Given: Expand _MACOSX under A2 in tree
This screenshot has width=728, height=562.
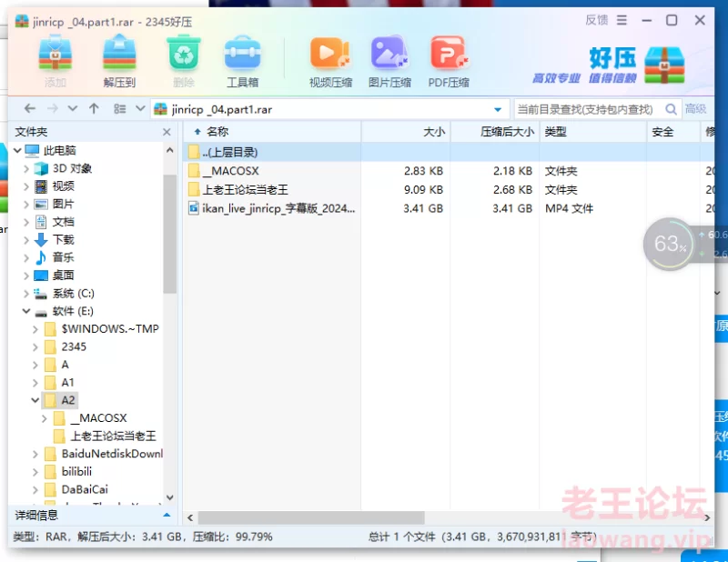Looking at the screenshot, I should click(44, 418).
